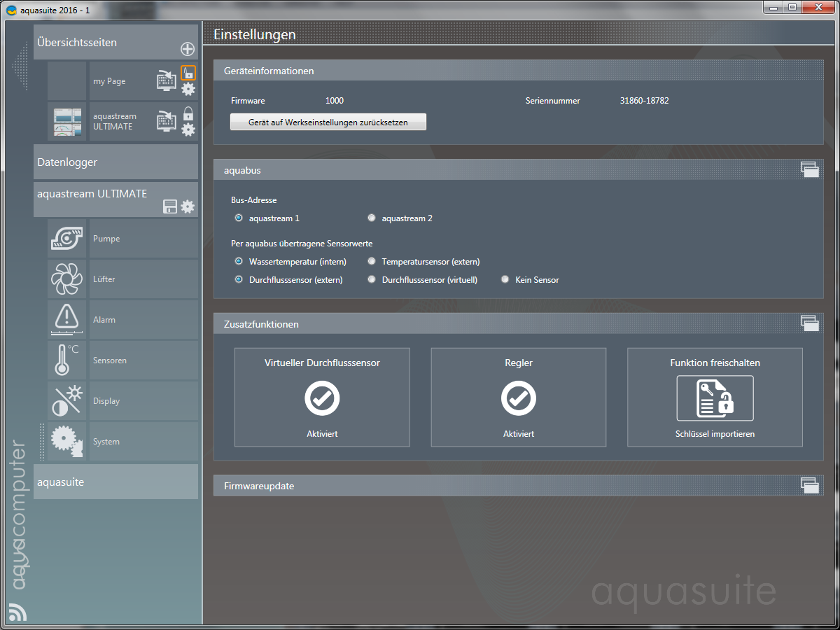Click serial number 31860-18782

[x=644, y=101]
